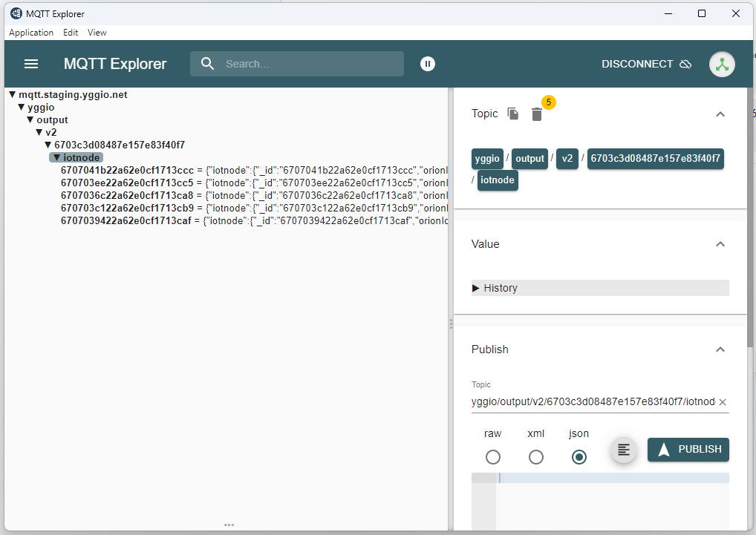
Task: Expand the History section in Value panel
Action: 476,288
